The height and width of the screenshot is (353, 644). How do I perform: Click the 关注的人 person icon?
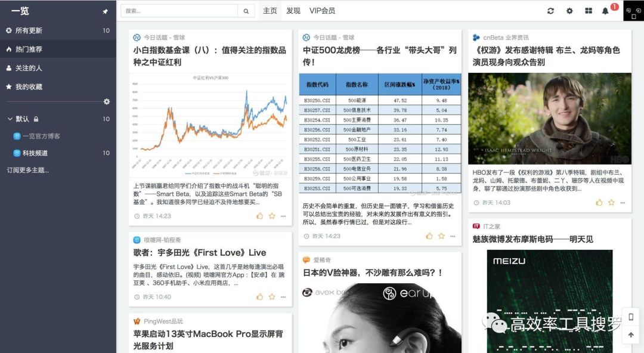click(x=8, y=68)
